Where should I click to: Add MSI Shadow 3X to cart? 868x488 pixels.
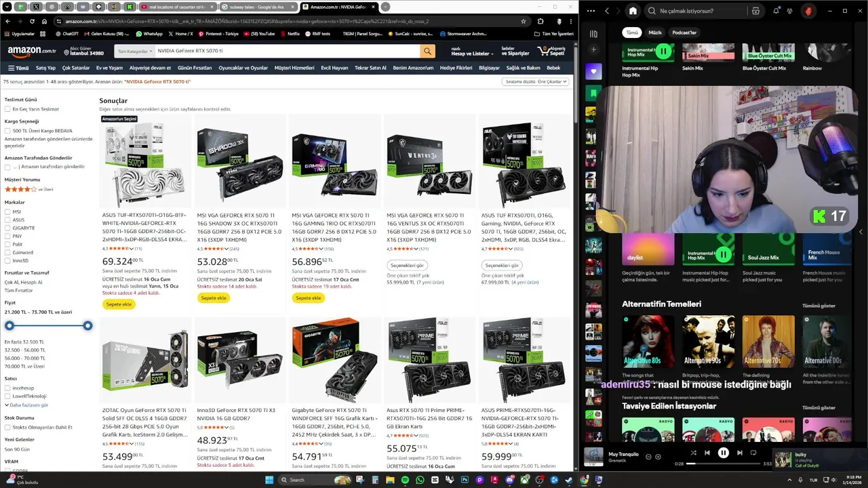click(214, 298)
